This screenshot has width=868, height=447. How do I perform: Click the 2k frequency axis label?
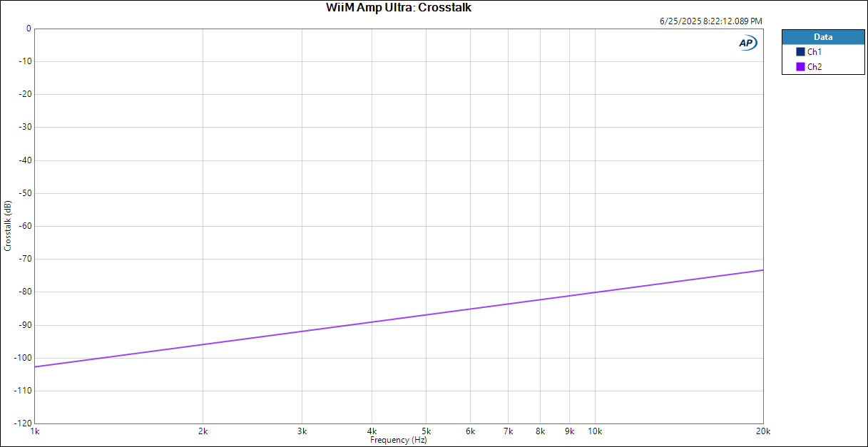point(203,431)
